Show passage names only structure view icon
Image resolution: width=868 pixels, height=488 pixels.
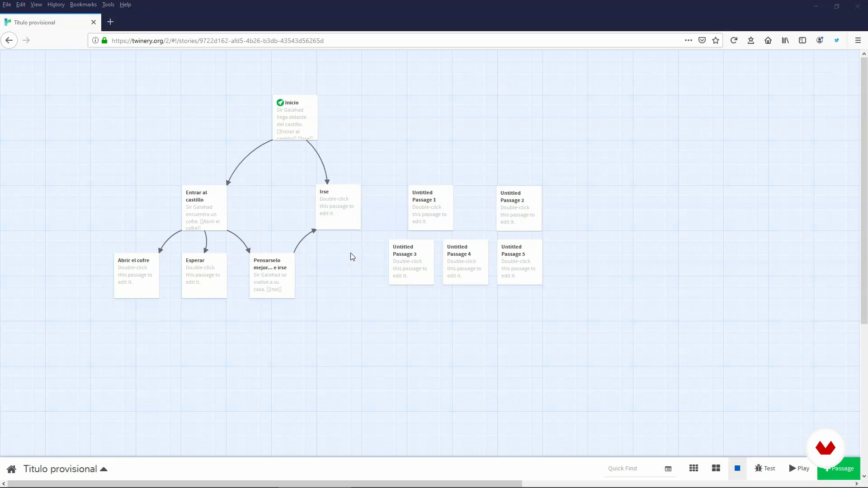click(668, 469)
